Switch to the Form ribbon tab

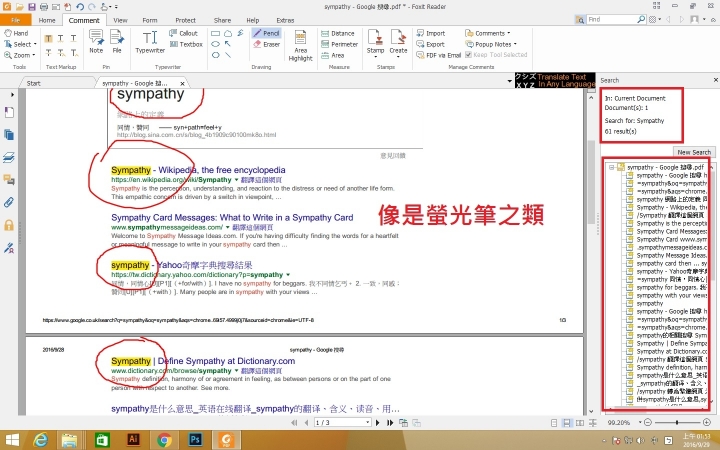(150, 20)
